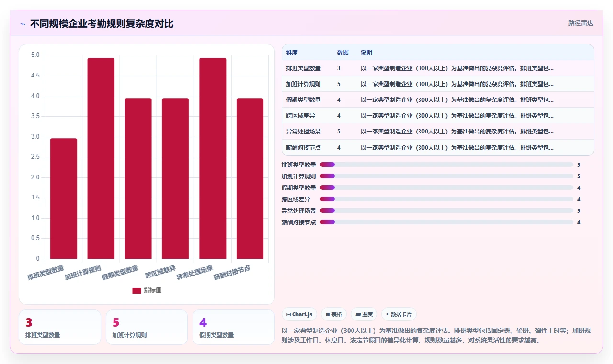The image size is (613, 364).
Task: Open the 加班计算规则 stat card showing 5
Action: (147, 327)
